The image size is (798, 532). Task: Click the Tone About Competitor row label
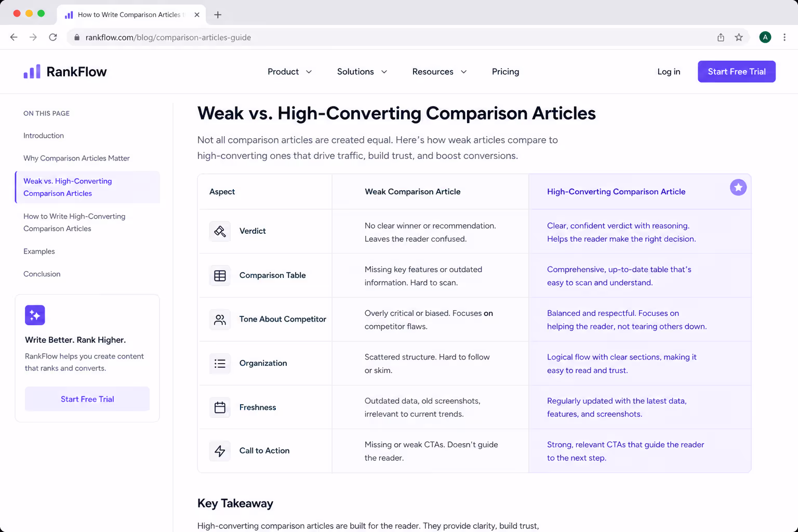tap(283, 319)
